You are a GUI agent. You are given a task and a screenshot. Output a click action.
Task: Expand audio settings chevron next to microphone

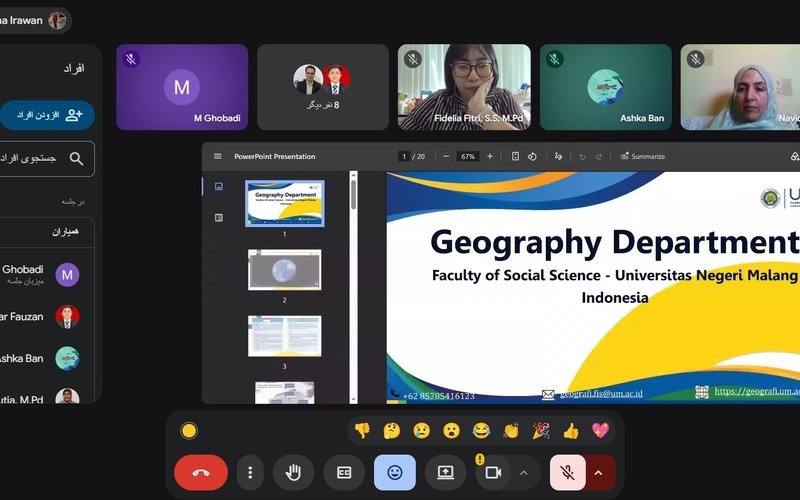[599, 472]
